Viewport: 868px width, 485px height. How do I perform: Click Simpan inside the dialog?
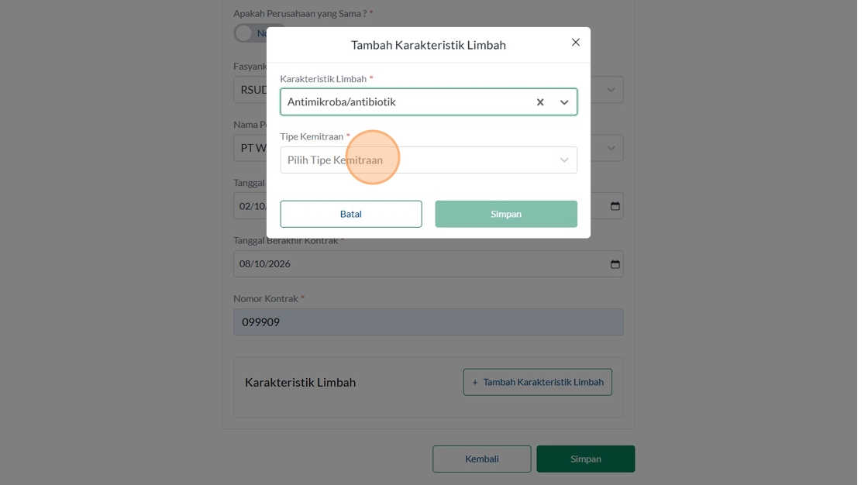506,214
